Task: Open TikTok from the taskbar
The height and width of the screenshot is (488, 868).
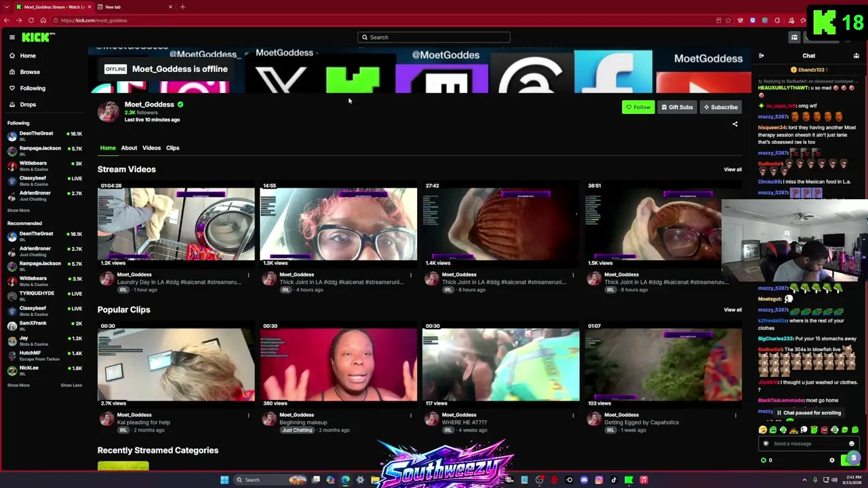Action: click(614, 480)
